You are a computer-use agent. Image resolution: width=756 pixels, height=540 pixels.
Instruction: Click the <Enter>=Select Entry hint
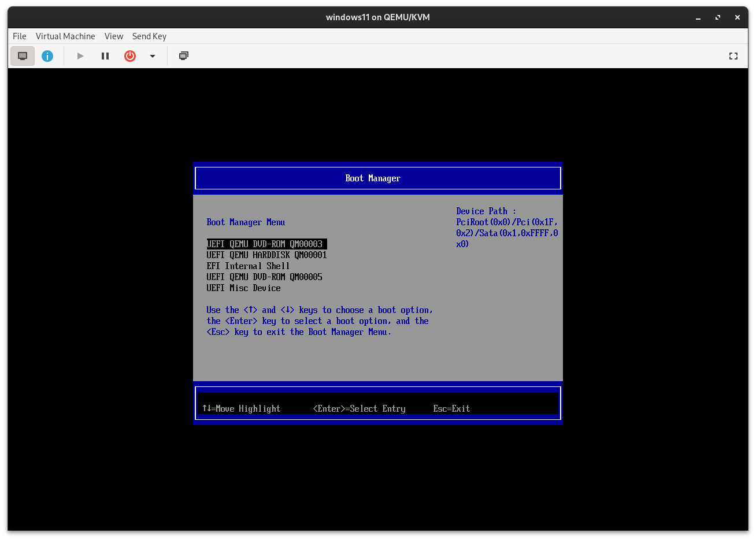pyautogui.click(x=359, y=409)
